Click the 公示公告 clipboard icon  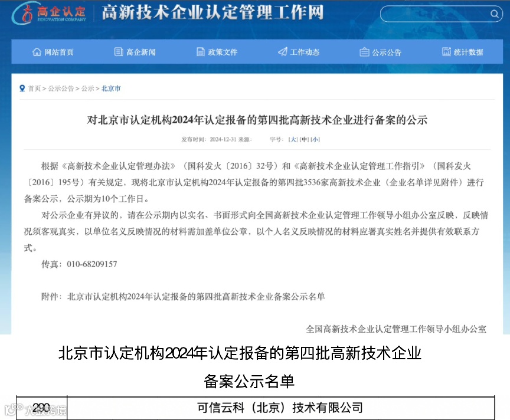click(364, 52)
